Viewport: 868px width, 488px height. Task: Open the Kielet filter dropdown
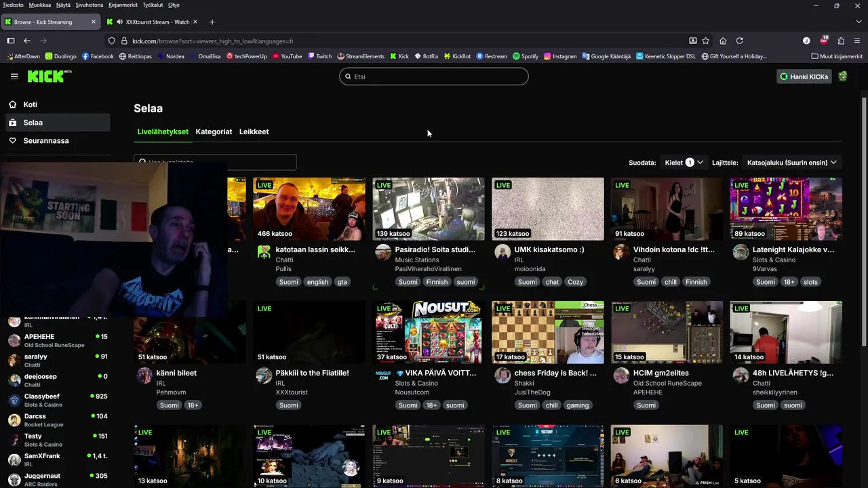[684, 163]
